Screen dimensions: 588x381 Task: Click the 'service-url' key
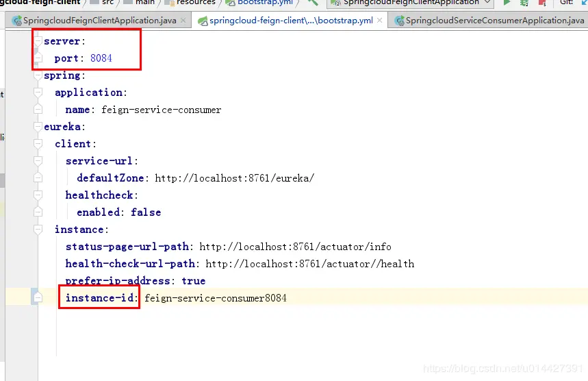[99, 161]
